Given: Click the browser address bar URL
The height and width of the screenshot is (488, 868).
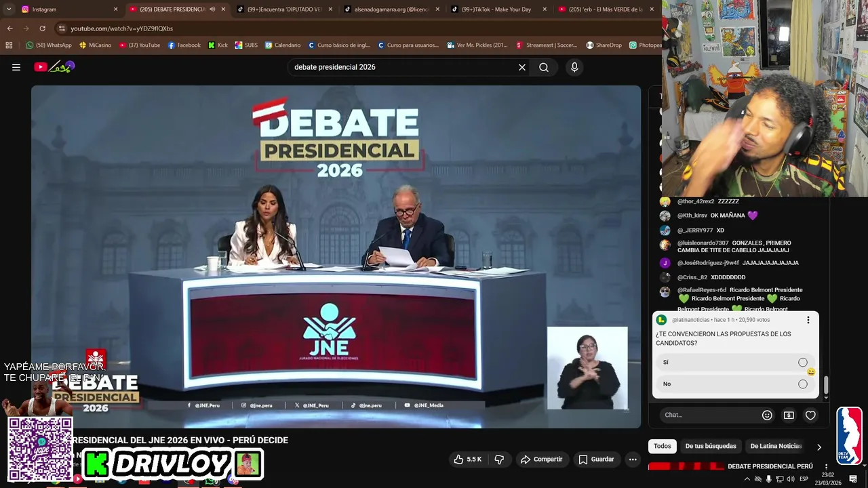Looking at the screenshot, I should (122, 28).
